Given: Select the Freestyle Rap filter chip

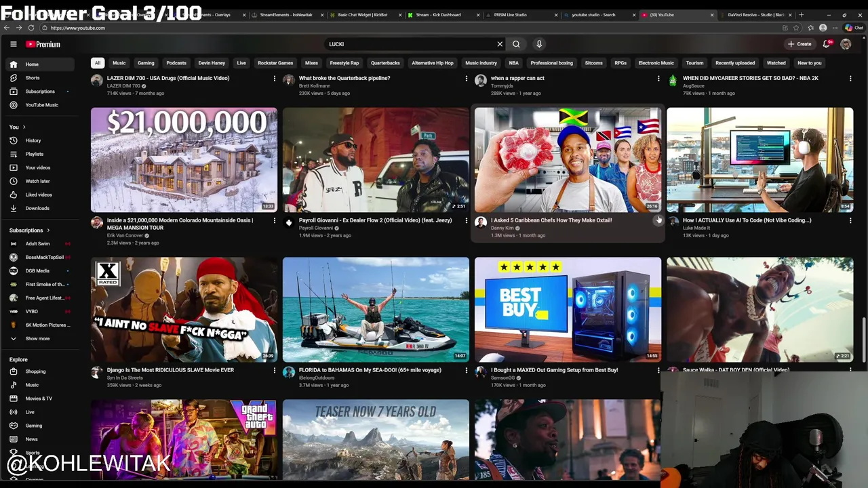Looking at the screenshot, I should pos(344,63).
